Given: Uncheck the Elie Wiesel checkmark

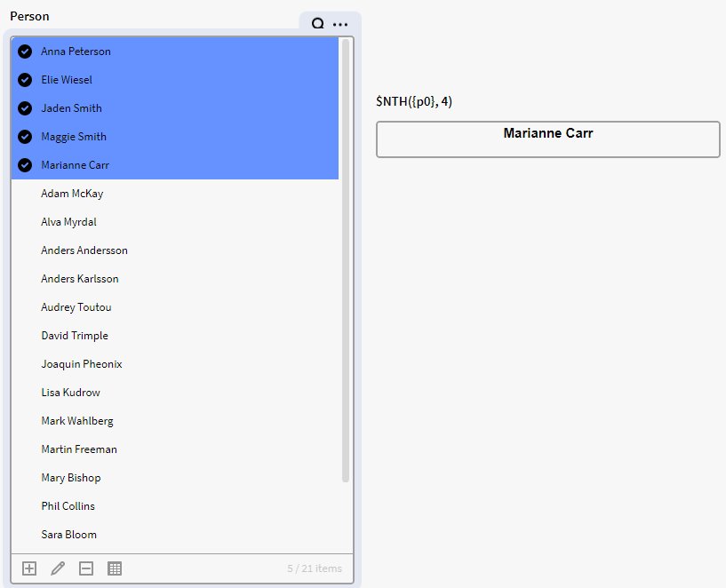Looking at the screenshot, I should pyautogui.click(x=25, y=80).
